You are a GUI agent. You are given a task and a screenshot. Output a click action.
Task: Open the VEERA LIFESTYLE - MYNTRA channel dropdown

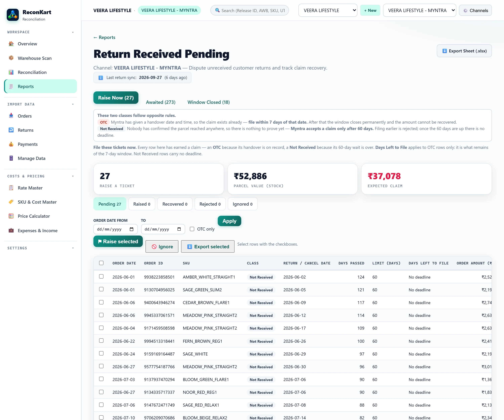point(419,10)
